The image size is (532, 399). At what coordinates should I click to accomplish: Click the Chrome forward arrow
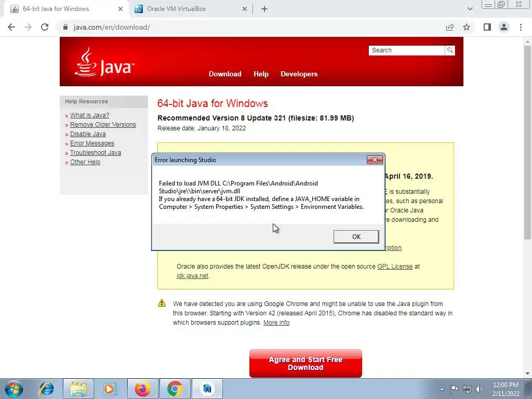28,27
